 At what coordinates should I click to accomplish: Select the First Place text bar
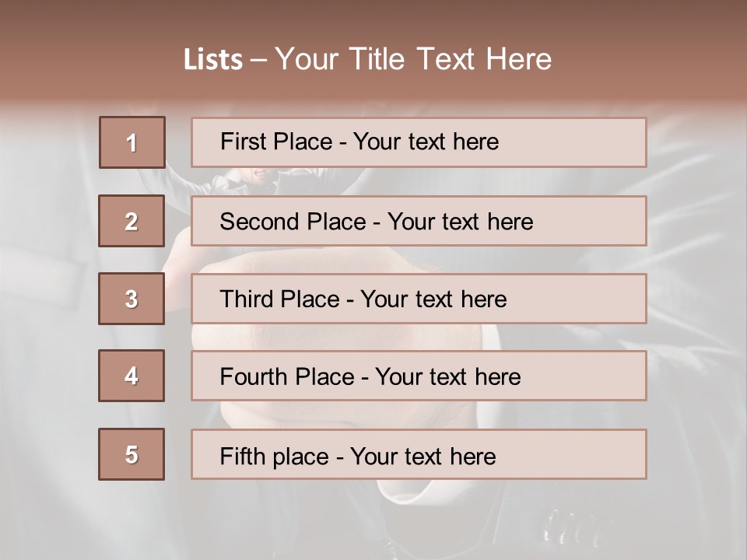click(x=419, y=142)
